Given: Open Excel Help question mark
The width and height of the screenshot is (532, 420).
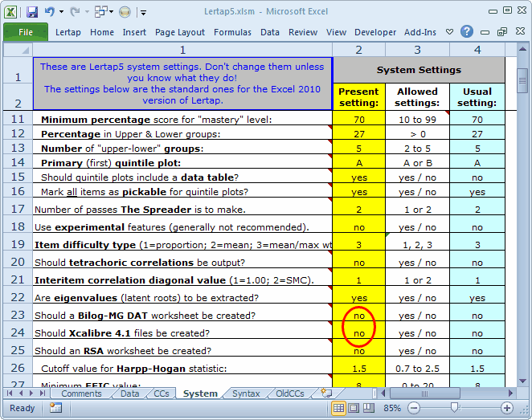Looking at the screenshot, I should pyautogui.click(x=467, y=31).
